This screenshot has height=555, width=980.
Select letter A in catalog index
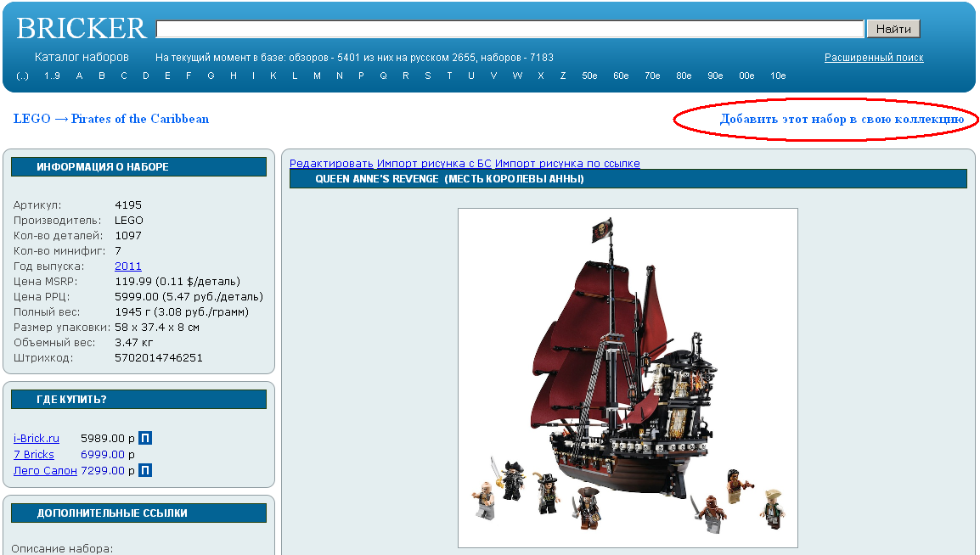pyautogui.click(x=79, y=76)
